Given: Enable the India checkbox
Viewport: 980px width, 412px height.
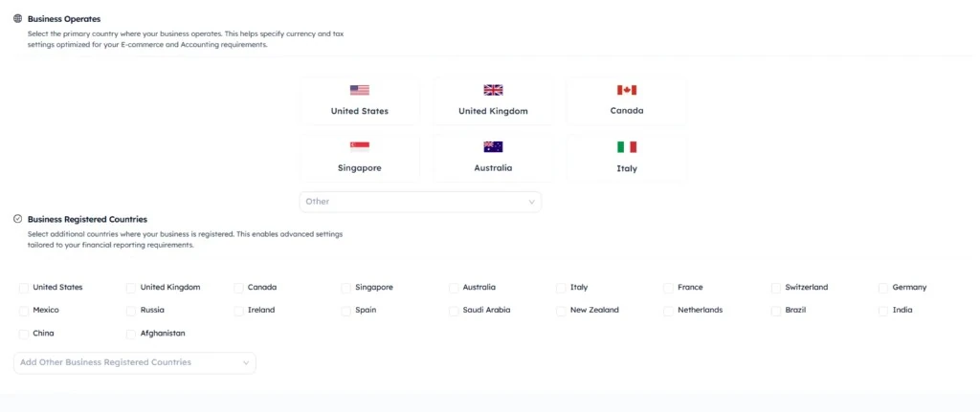Looking at the screenshot, I should pyautogui.click(x=883, y=311).
